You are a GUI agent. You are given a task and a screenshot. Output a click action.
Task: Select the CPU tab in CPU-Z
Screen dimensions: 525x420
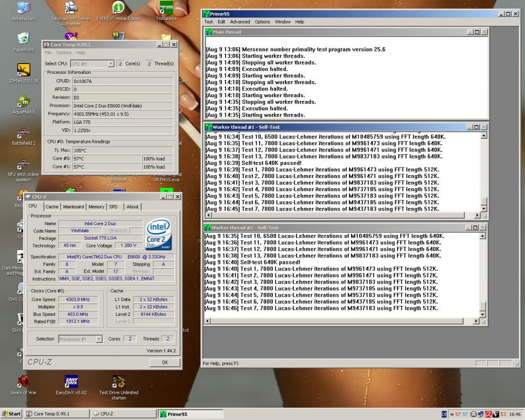coord(33,206)
